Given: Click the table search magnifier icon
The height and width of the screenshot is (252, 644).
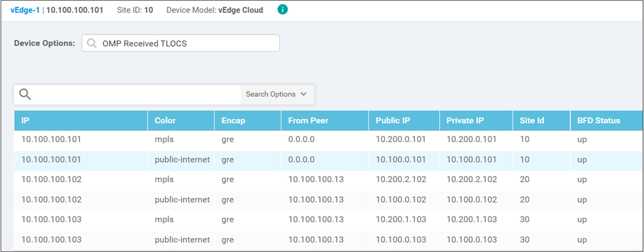Looking at the screenshot, I should (x=25, y=94).
